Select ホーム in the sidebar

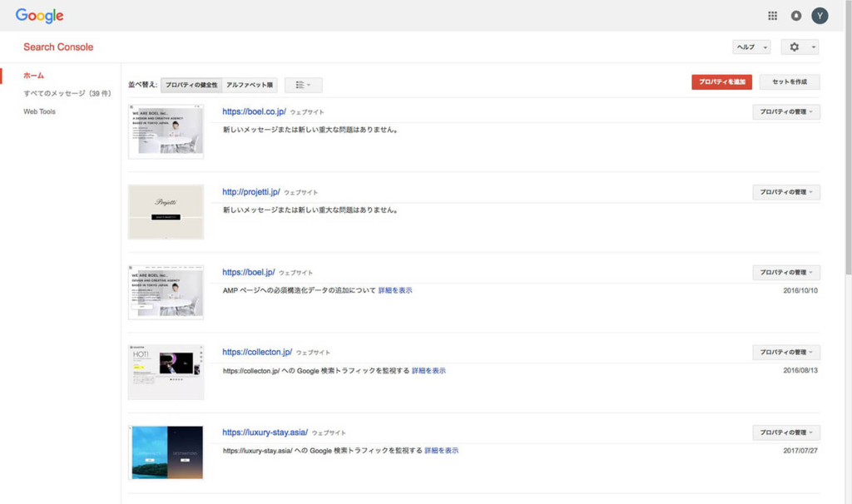[33, 76]
